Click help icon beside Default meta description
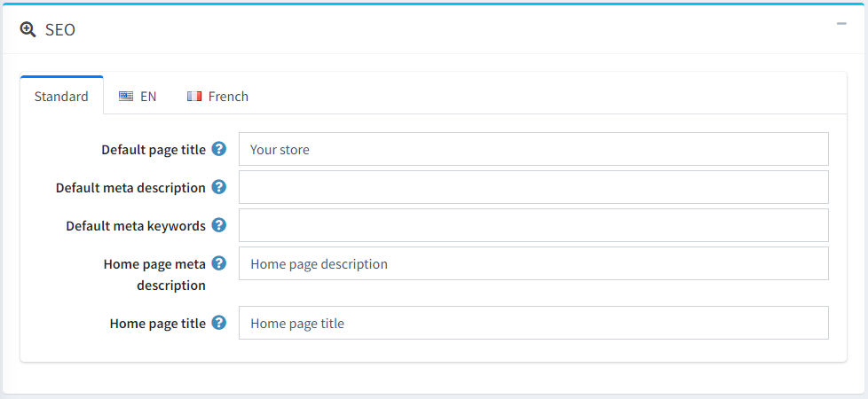 (x=219, y=187)
